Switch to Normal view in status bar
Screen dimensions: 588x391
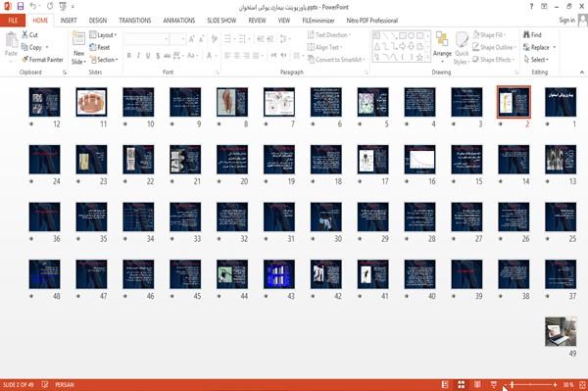coord(445,384)
